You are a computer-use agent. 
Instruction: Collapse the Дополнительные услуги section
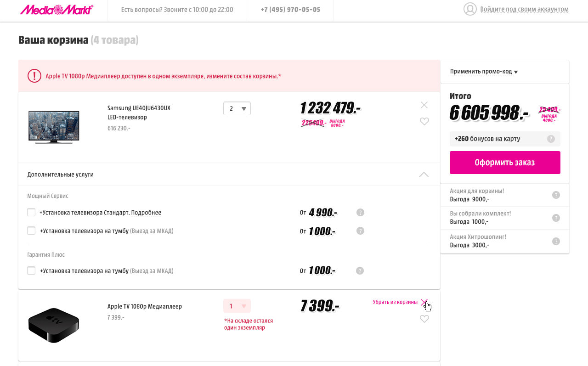click(x=424, y=175)
